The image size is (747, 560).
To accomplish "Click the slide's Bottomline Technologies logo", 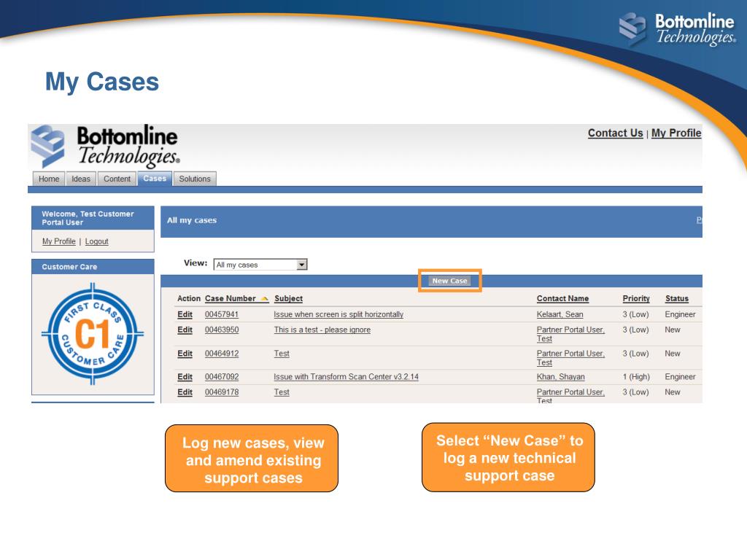I will coord(678,28).
